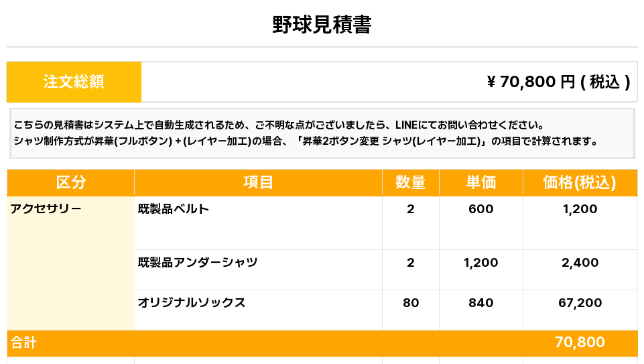The image size is (644, 364).
Task: Click the 既製品ベルト item row
Action: tap(174, 209)
